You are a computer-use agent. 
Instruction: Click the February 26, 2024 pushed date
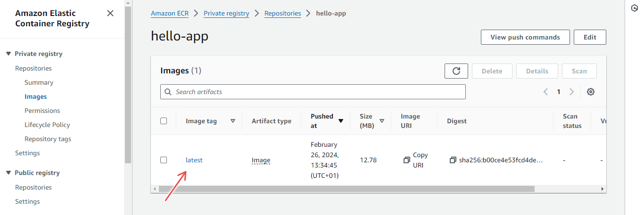coord(325,160)
